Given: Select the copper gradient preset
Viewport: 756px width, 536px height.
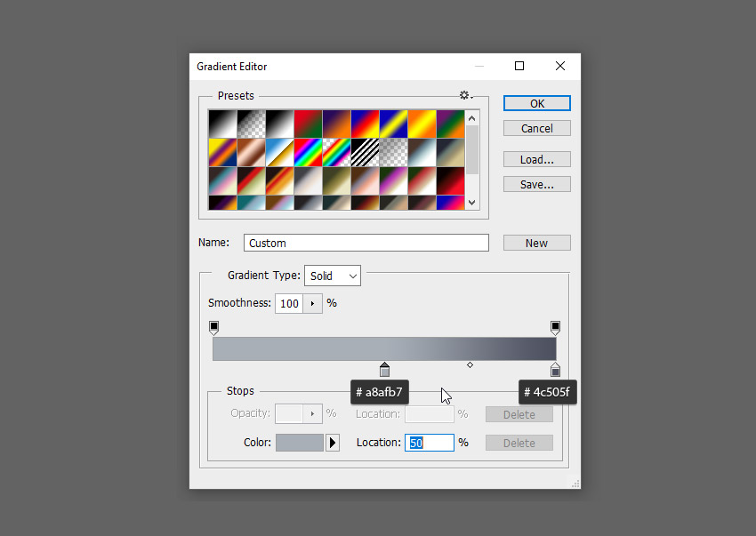Looking at the screenshot, I should [x=251, y=152].
